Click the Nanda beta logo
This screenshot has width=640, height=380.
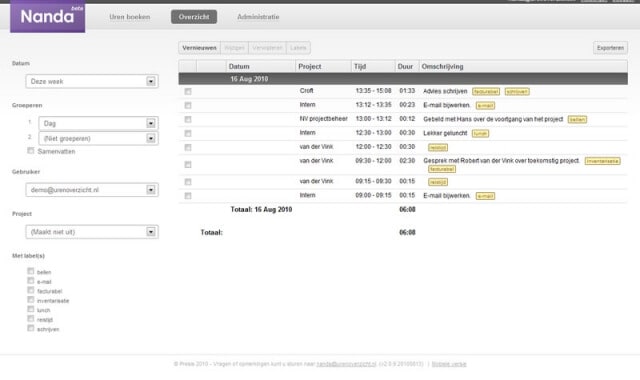pos(47,16)
